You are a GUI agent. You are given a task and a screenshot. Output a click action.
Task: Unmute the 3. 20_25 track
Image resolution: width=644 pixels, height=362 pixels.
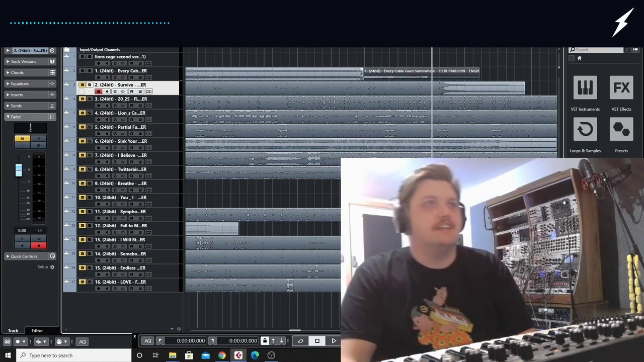click(x=82, y=99)
